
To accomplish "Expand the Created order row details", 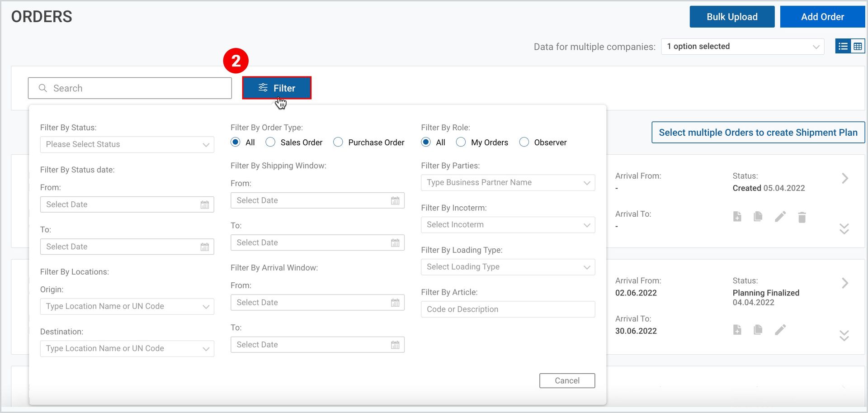I will 844,228.
